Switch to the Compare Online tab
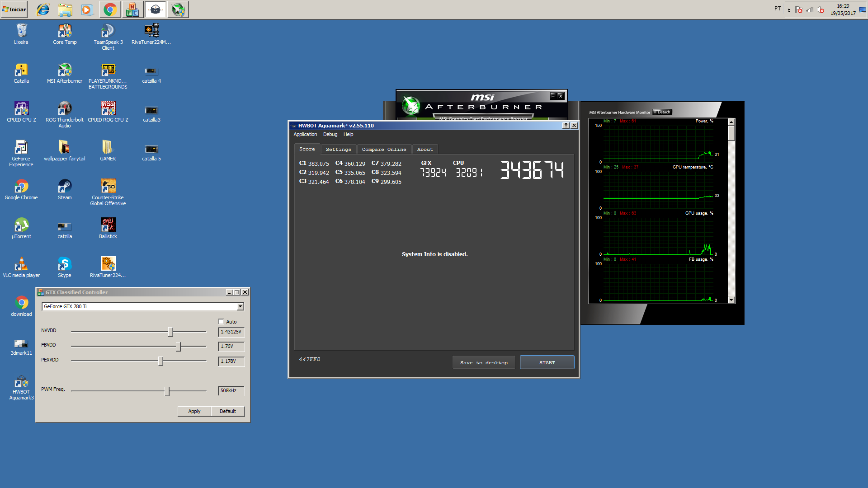The image size is (868, 488). click(384, 150)
